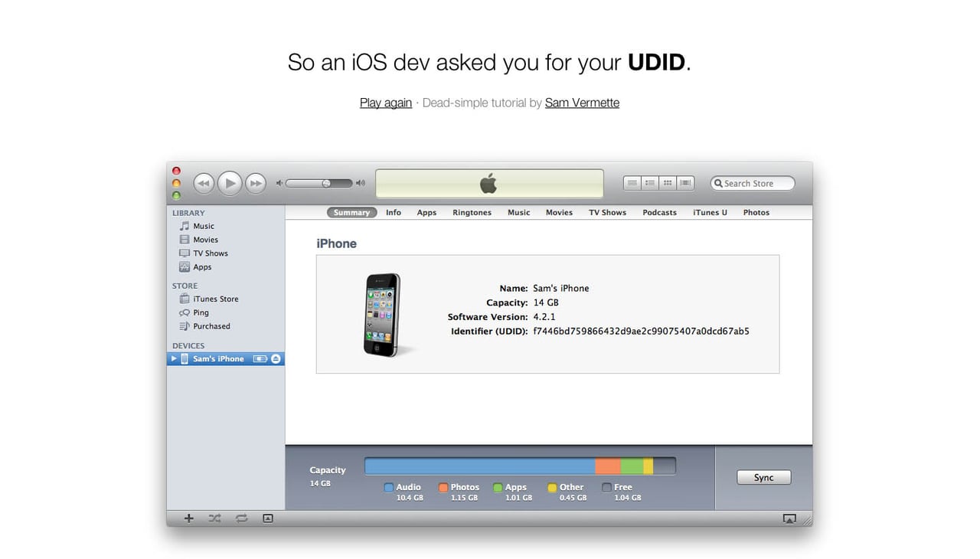
Task: Collapse the Sam's iPhone disclosure triangle
Action: (173, 358)
